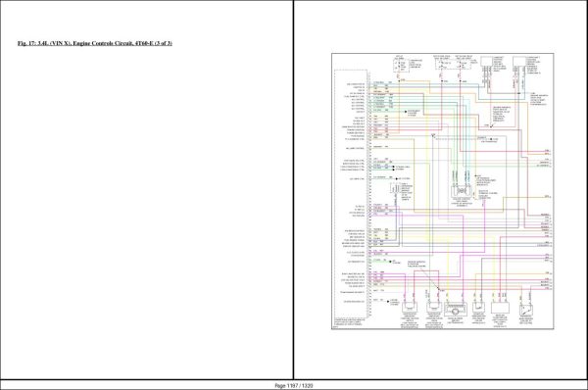Click the wide dashed fuse block at diagram top-center

coord(453,64)
